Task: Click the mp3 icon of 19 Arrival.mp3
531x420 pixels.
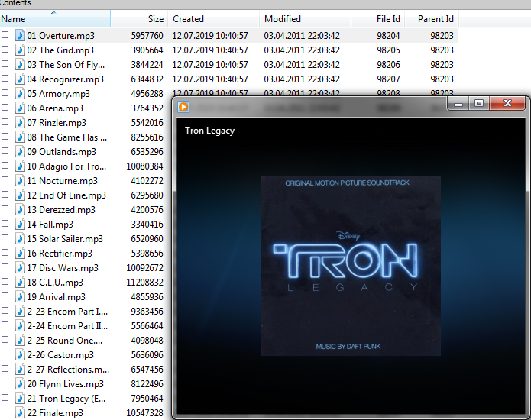Action: pyautogui.click(x=20, y=297)
